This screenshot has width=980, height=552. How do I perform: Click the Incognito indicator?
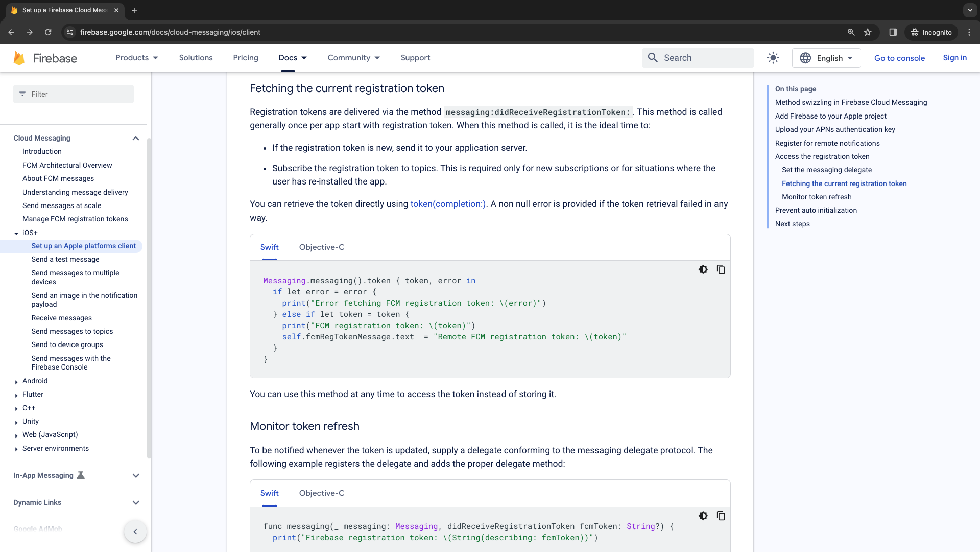[x=931, y=32]
